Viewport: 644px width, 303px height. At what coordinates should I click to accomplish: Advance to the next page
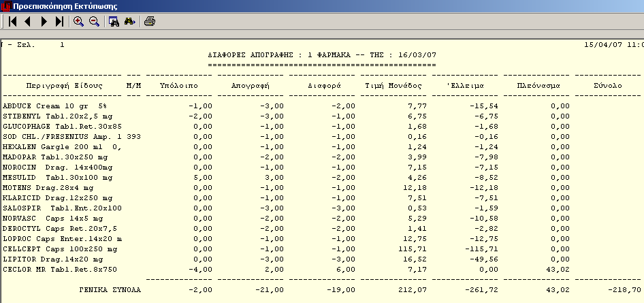point(44,22)
